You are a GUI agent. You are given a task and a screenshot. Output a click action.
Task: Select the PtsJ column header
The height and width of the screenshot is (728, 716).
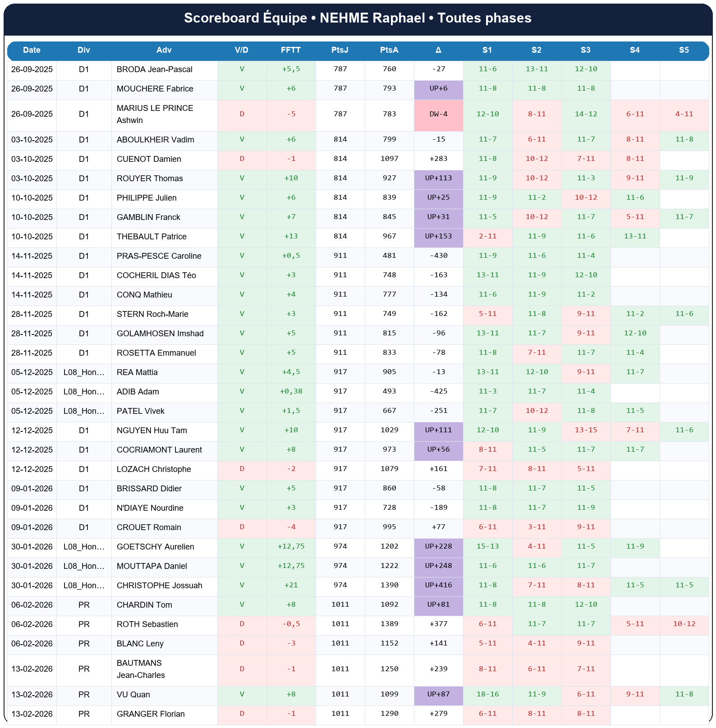coord(340,50)
